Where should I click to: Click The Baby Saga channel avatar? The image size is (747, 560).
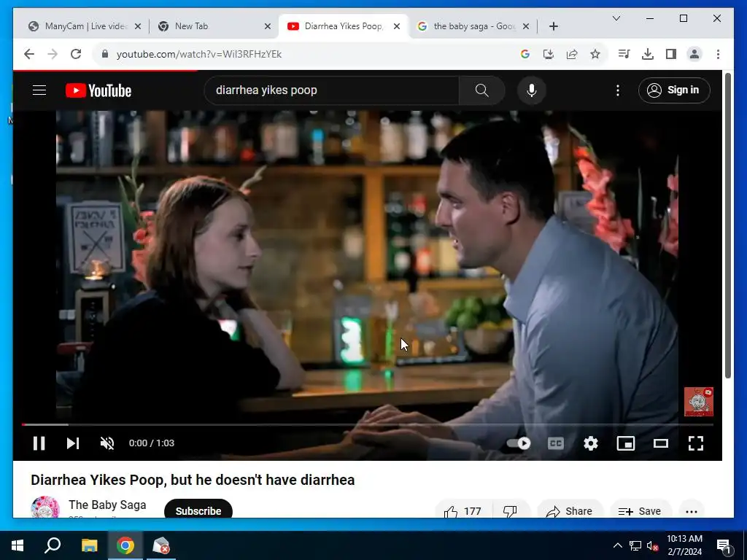[44, 507]
